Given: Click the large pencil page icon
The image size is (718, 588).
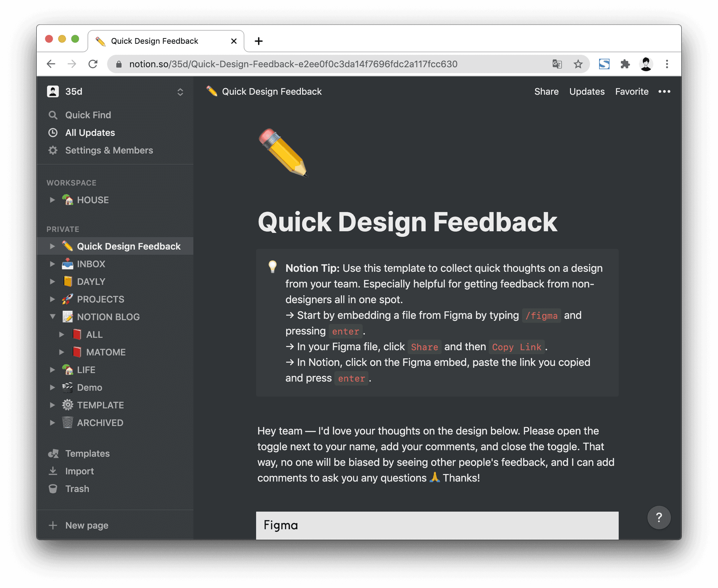Looking at the screenshot, I should tap(283, 153).
